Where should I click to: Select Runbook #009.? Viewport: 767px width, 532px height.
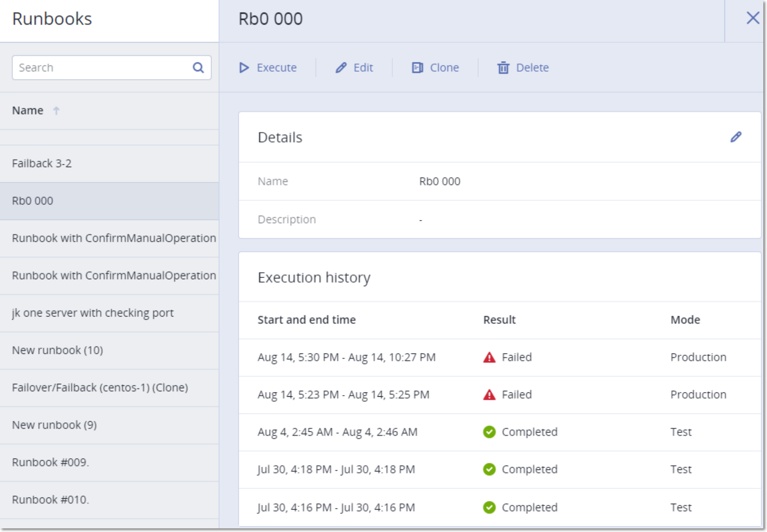(x=50, y=462)
